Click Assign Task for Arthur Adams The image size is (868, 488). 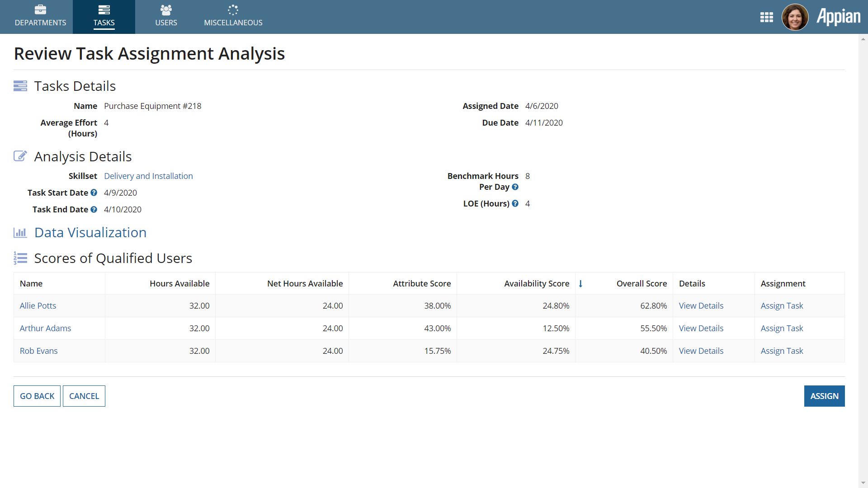(x=782, y=328)
